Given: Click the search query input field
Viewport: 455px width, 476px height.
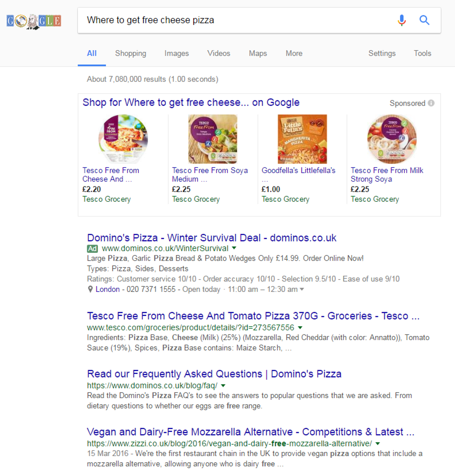Looking at the screenshot, I should 232,20.
